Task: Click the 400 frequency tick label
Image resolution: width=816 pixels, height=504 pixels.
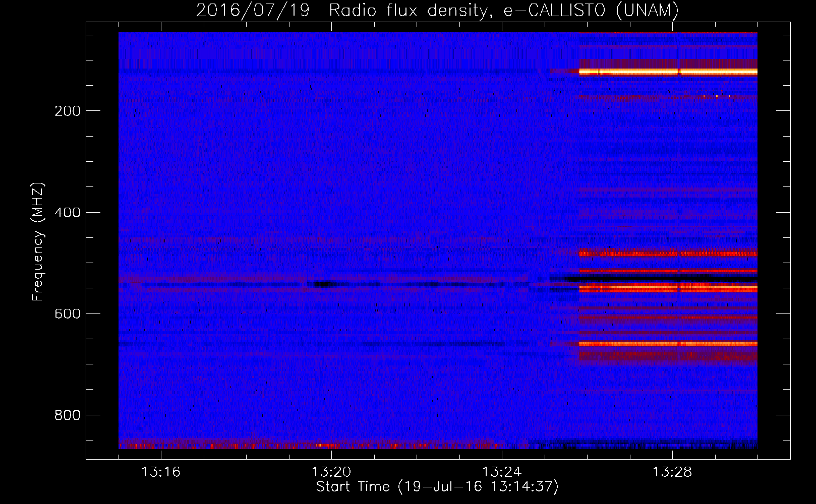Action: tap(67, 212)
